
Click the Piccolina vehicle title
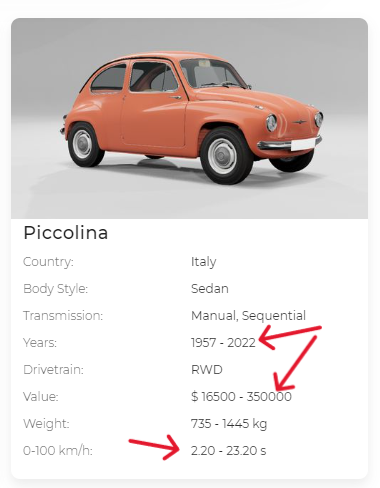coord(66,233)
